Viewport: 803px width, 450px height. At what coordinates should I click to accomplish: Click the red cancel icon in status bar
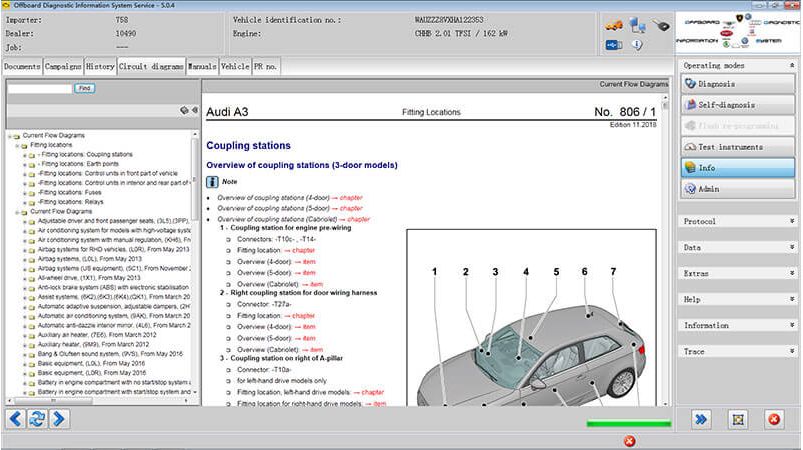629,441
